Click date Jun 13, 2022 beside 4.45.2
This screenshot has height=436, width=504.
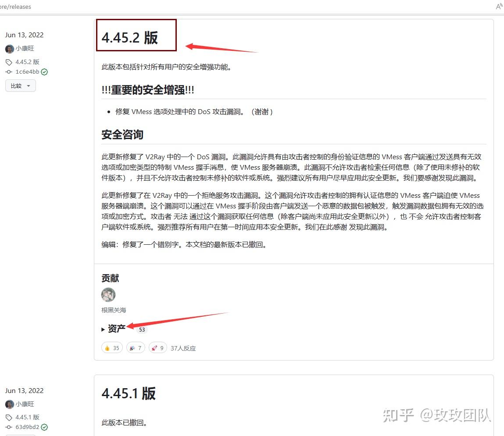point(25,35)
